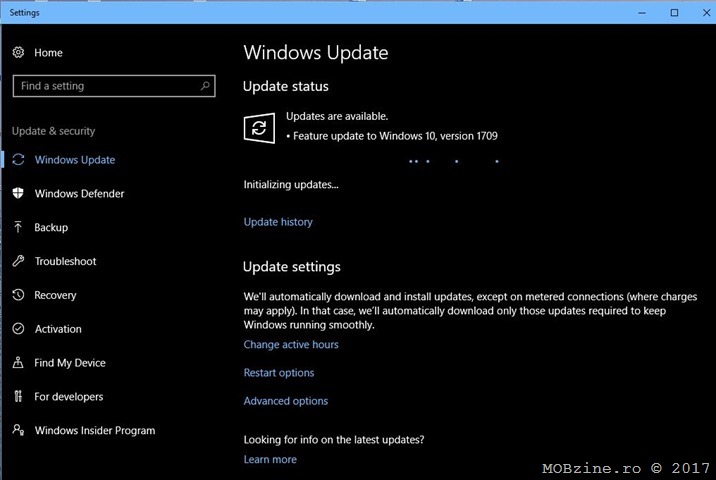The width and height of the screenshot is (716, 480).
Task: Open the Update history link
Action: 278,222
